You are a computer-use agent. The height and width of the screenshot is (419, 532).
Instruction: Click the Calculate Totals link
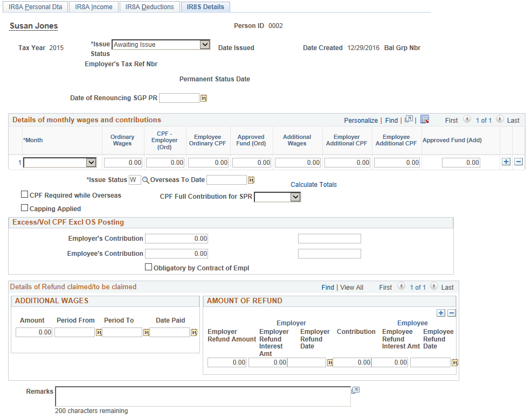point(314,185)
